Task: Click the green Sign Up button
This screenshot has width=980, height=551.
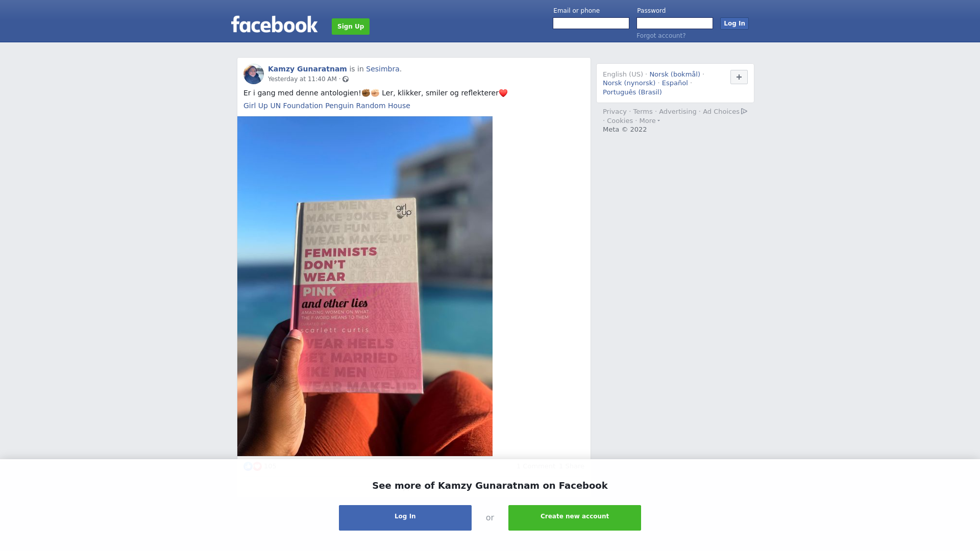Action: [351, 27]
